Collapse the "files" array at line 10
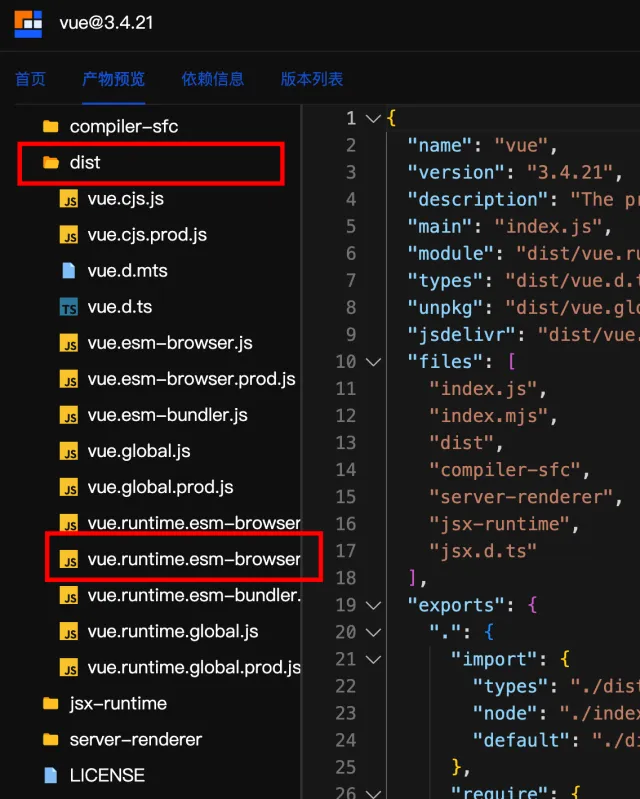The width and height of the screenshot is (640, 799). pos(374,362)
